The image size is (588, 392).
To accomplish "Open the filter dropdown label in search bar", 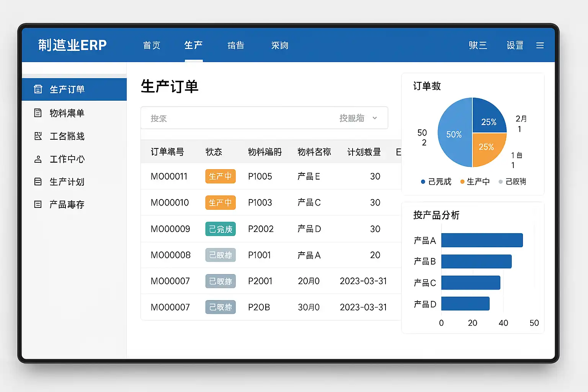I will click(x=352, y=118).
